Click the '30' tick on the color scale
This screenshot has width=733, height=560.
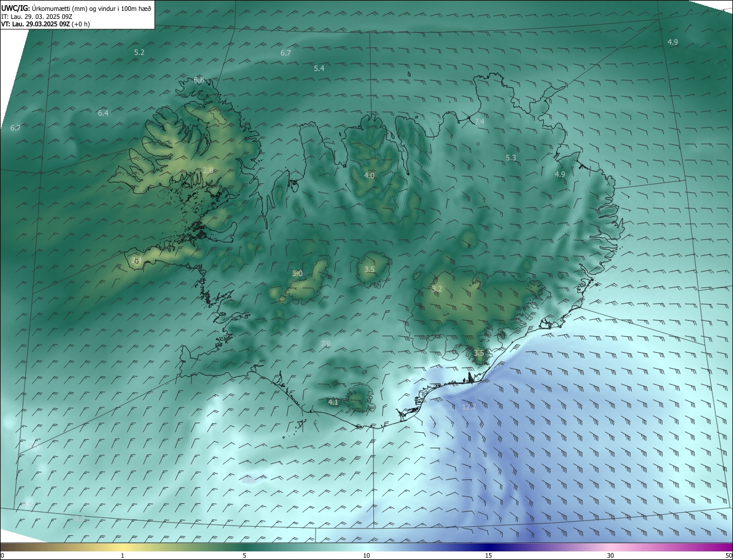(610, 555)
